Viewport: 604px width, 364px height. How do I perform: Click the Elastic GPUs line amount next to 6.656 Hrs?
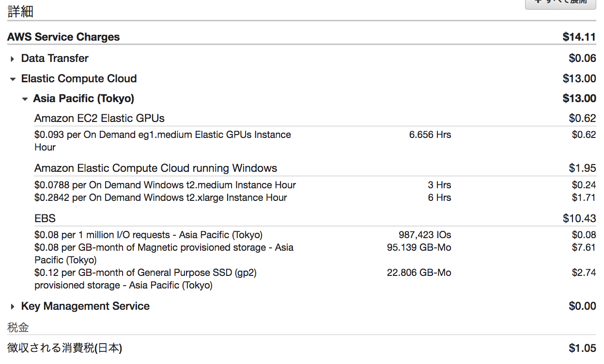pyautogui.click(x=584, y=135)
